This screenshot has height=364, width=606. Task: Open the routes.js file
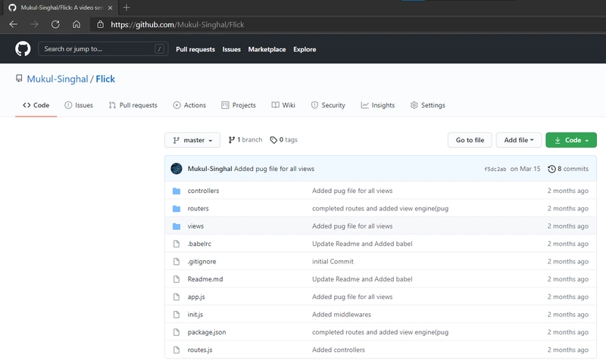click(200, 350)
